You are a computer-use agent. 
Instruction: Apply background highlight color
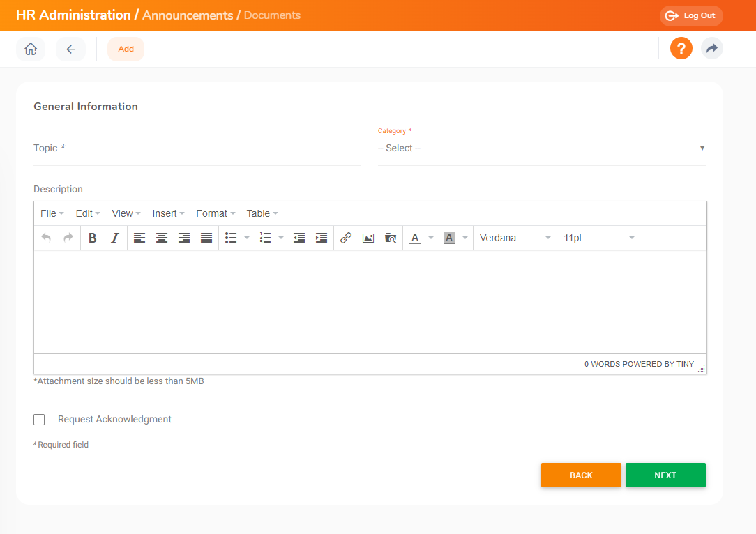pos(449,238)
